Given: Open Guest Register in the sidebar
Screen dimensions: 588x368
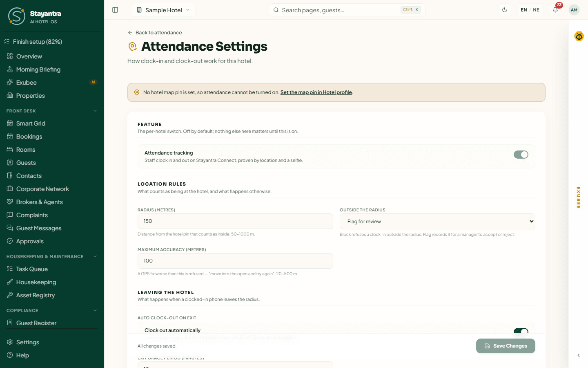Looking at the screenshot, I should 52,323.
